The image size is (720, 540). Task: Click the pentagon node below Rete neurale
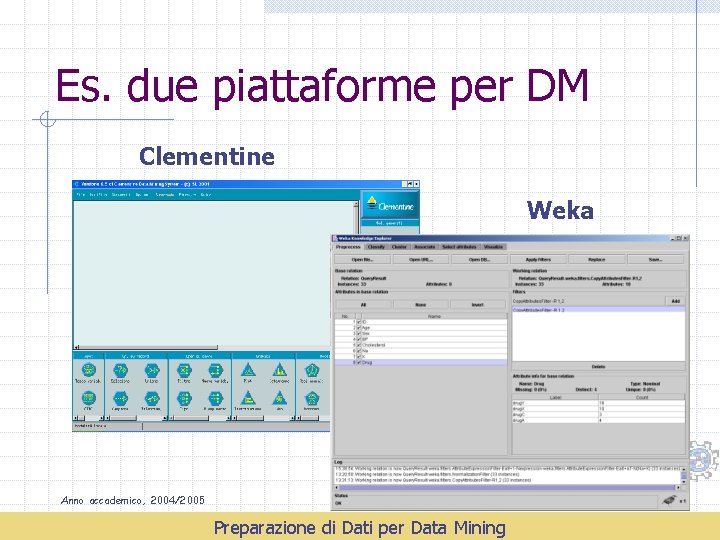(x=312, y=398)
